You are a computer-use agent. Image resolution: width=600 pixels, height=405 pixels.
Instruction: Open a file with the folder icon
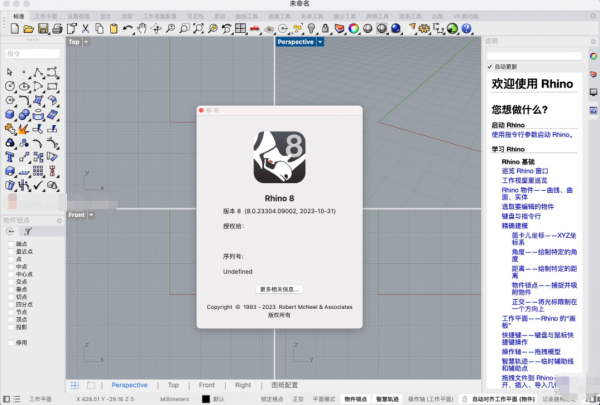click(x=28, y=29)
